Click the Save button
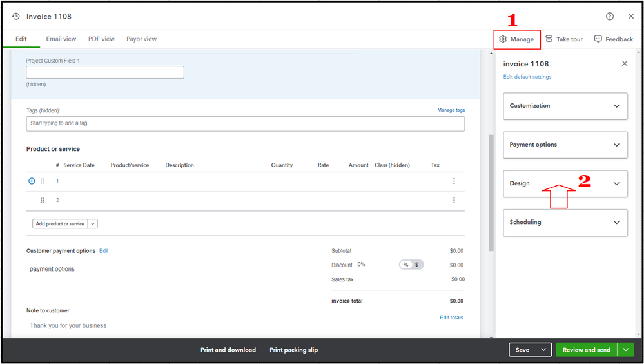Viewport: 644px width, 364px height. (x=522, y=350)
